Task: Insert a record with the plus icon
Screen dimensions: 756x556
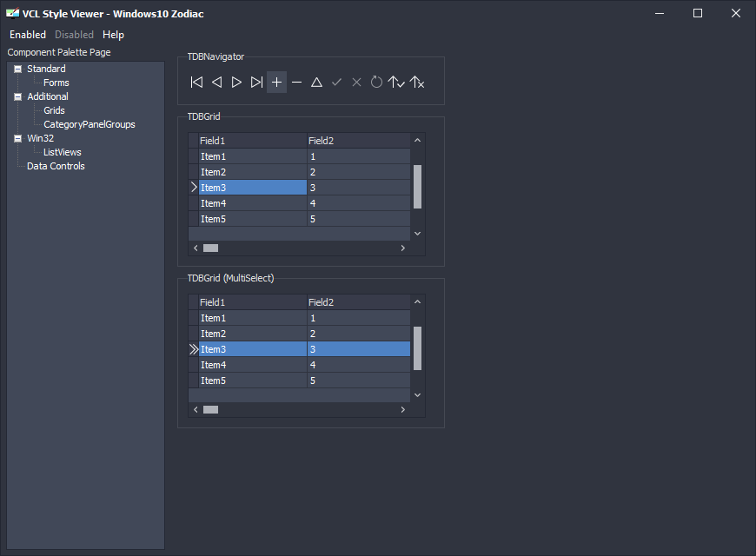Action: (x=276, y=83)
